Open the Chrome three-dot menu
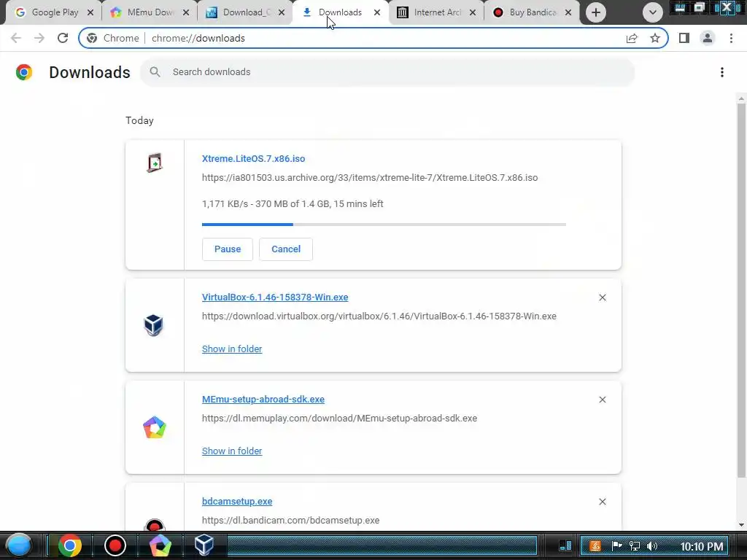The image size is (747, 560). point(731,38)
